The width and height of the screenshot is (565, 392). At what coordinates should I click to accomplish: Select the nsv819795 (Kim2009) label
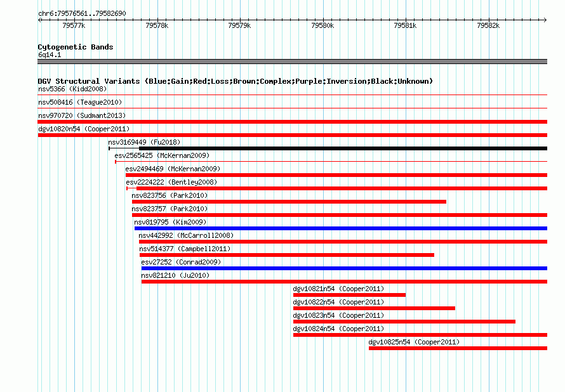(x=170, y=222)
